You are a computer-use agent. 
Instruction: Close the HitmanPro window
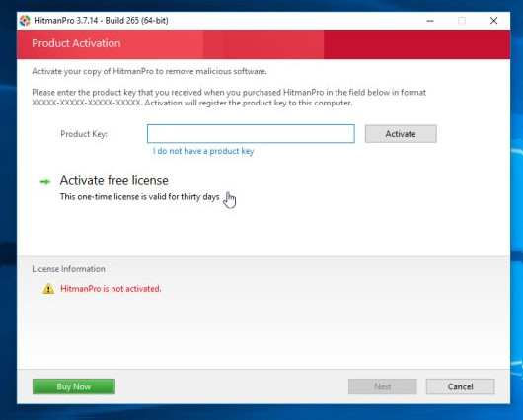tap(494, 21)
